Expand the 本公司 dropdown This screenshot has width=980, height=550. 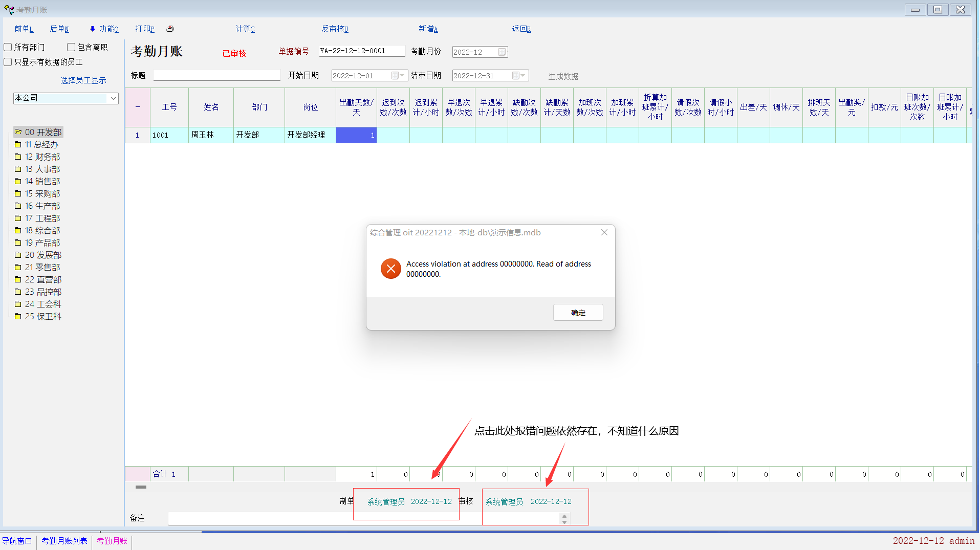[113, 98]
